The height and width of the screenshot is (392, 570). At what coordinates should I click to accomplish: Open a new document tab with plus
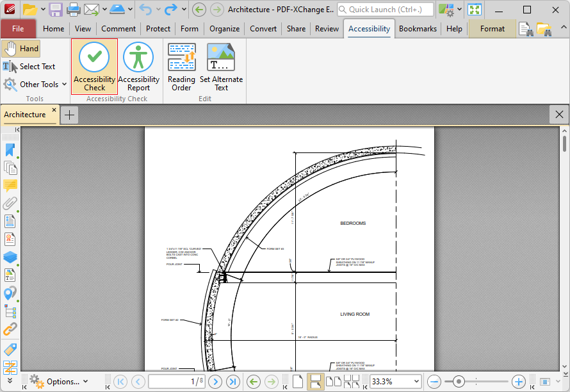click(69, 115)
